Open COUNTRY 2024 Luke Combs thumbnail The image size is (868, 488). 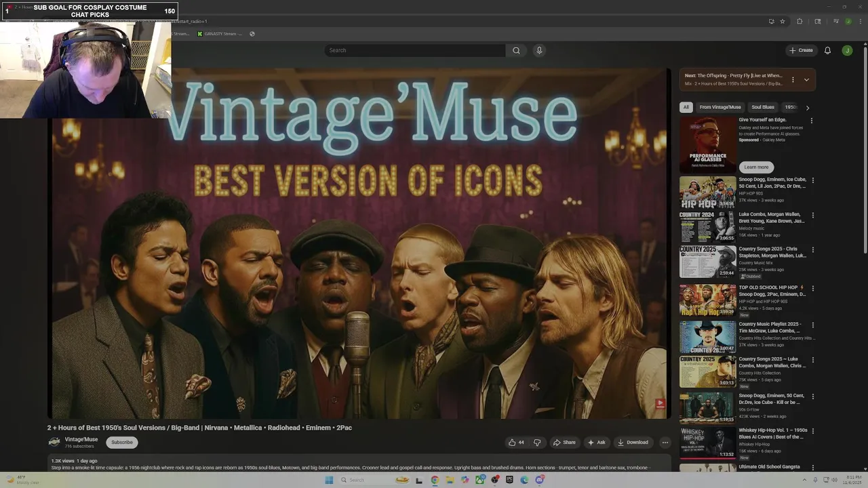point(707,226)
